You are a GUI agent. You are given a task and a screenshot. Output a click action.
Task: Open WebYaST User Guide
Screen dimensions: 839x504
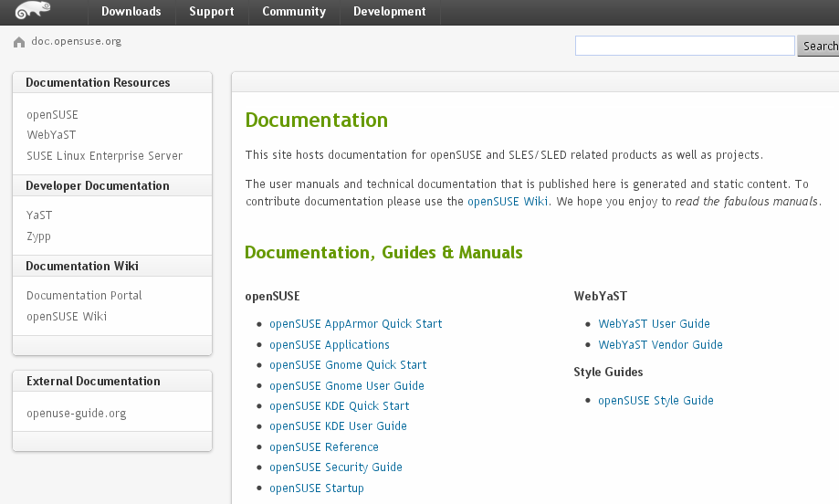(x=654, y=324)
